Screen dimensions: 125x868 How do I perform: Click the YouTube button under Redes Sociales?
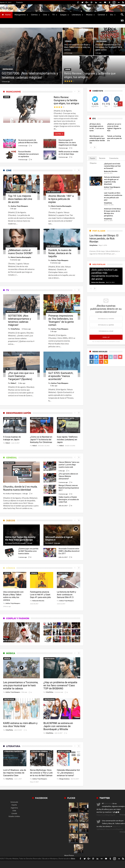[x=120, y=357]
